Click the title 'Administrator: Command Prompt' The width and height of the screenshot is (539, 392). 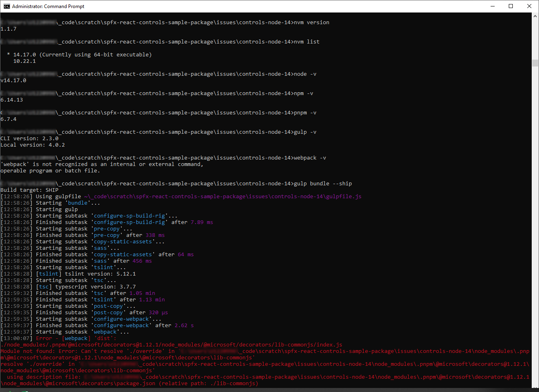tap(48, 6)
